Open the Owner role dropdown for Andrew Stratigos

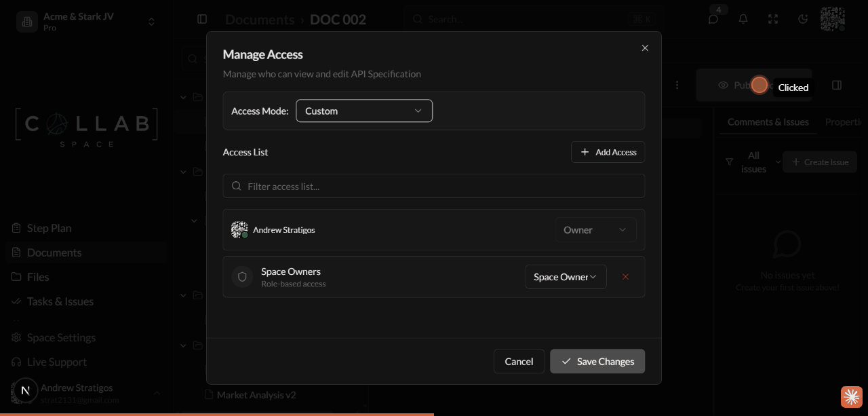[x=595, y=230]
